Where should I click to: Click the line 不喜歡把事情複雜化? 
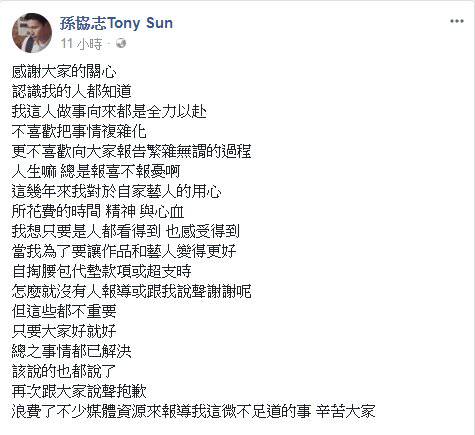[79, 132]
